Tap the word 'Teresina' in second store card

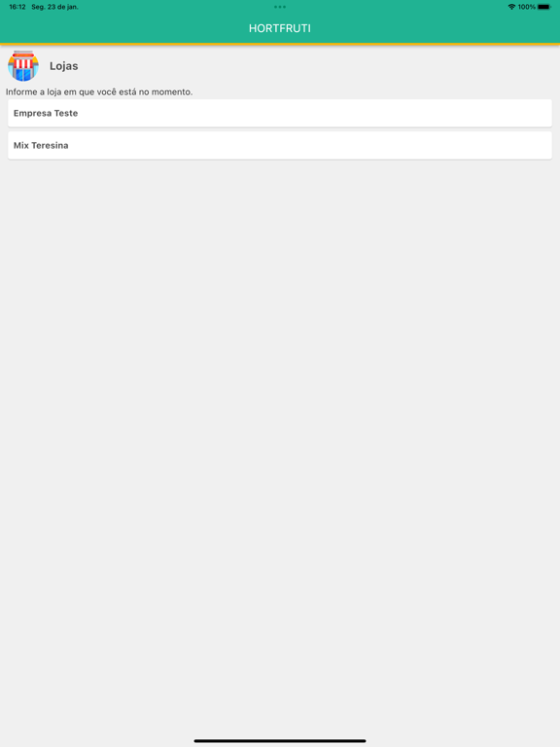[50, 145]
